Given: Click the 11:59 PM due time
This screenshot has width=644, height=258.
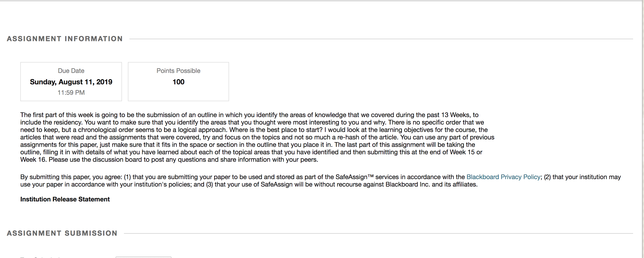Looking at the screenshot, I should tap(71, 93).
